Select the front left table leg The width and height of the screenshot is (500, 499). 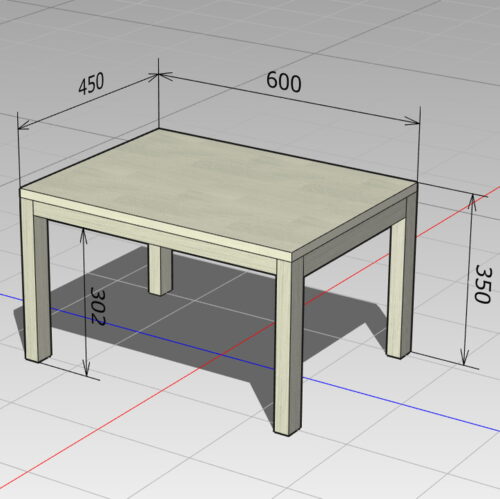click(x=36, y=280)
